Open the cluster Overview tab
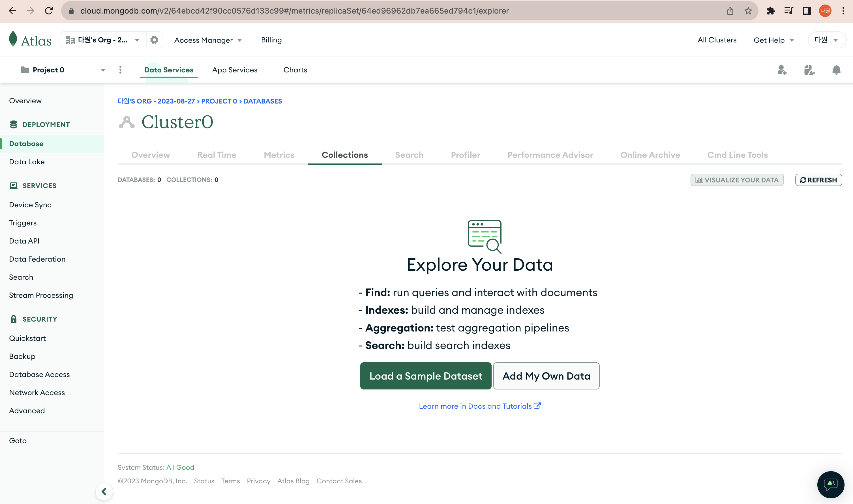 [151, 155]
